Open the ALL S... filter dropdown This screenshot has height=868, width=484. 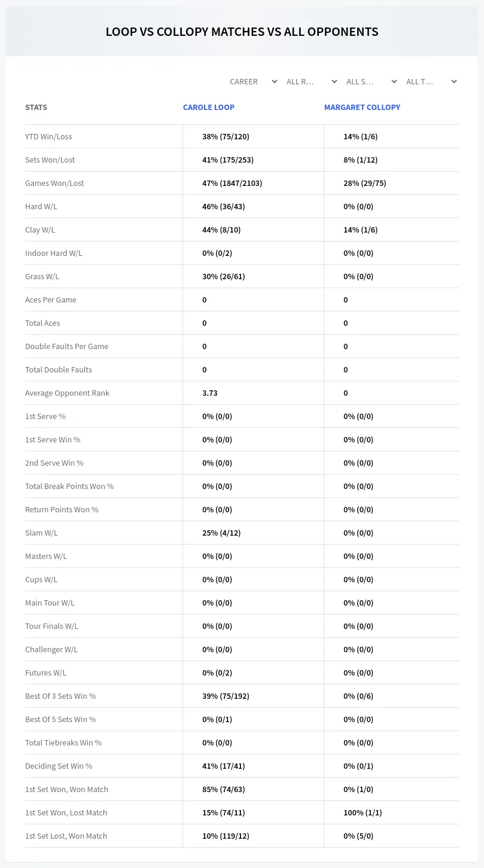point(372,81)
